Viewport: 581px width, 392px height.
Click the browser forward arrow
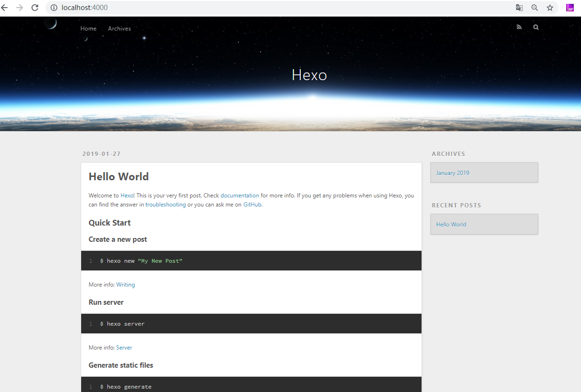pyautogui.click(x=20, y=8)
